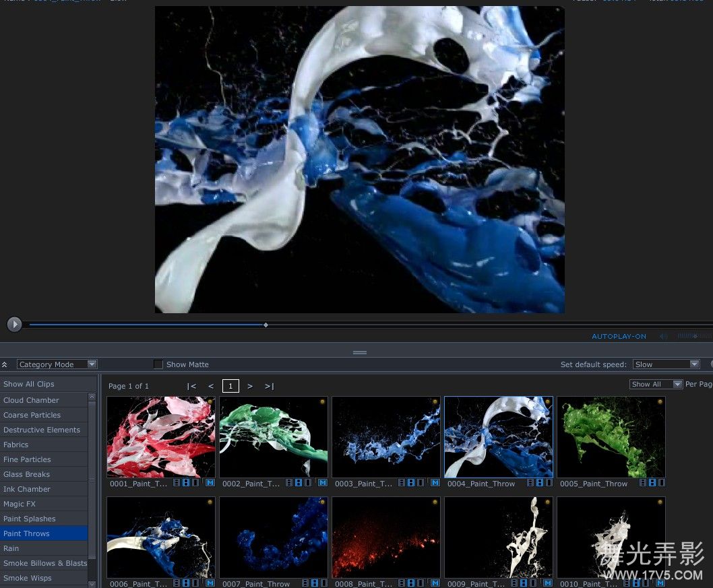This screenshot has width=713, height=588.
Task: Click third filmstrip icon under 0002_Paint_T...
Action: (x=307, y=482)
